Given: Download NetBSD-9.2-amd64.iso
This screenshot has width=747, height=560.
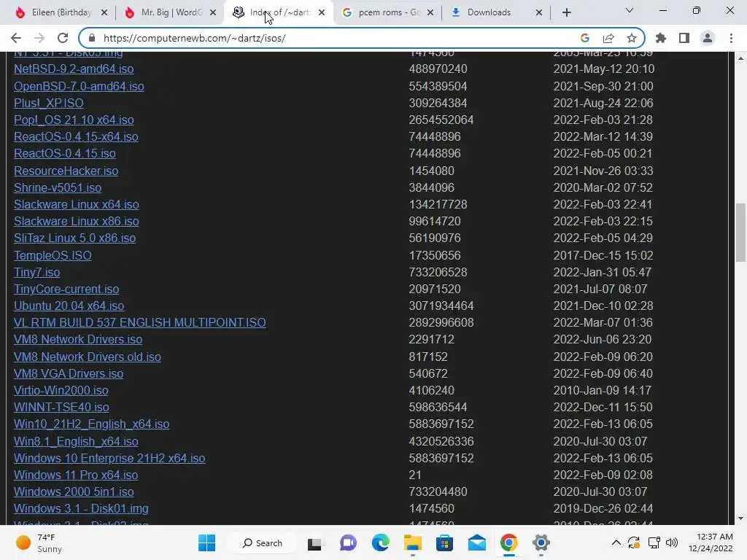Looking at the screenshot, I should point(74,69).
